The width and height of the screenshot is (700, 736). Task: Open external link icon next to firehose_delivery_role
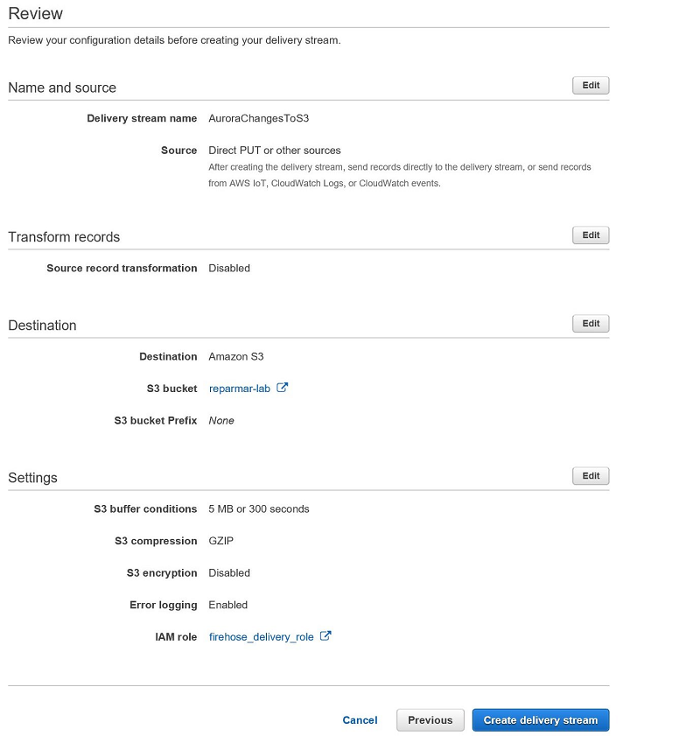[x=325, y=636]
